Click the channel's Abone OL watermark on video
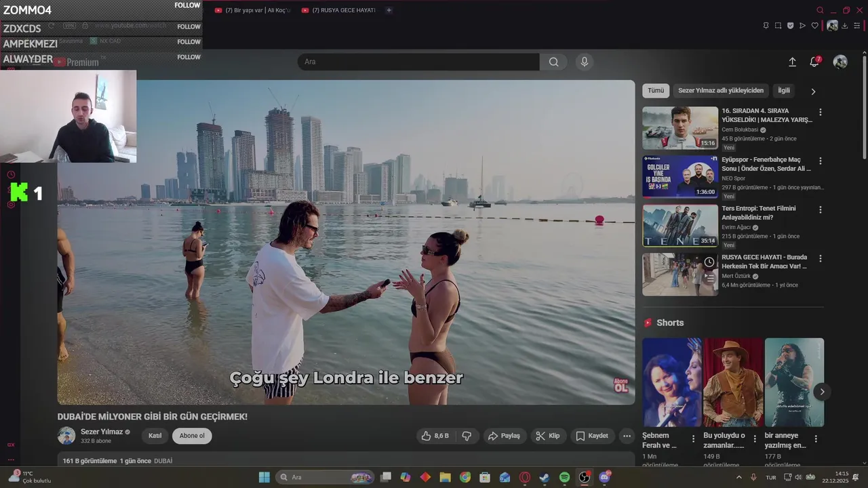The image size is (868, 488). [x=620, y=385]
